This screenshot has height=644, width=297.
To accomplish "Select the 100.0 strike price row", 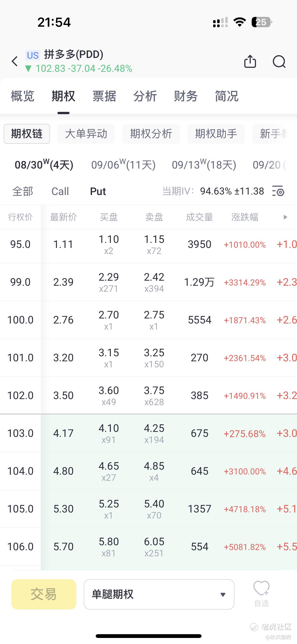I will (x=20, y=320).
